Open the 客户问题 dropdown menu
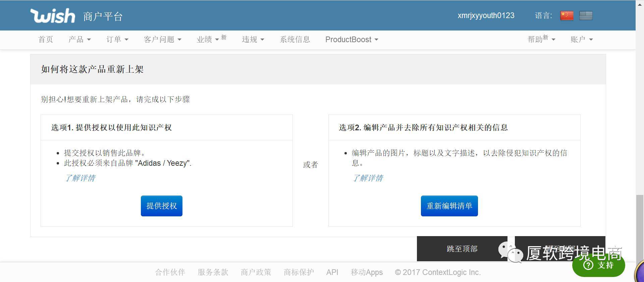Image resolution: width=644 pixels, height=282 pixels. 163,40
